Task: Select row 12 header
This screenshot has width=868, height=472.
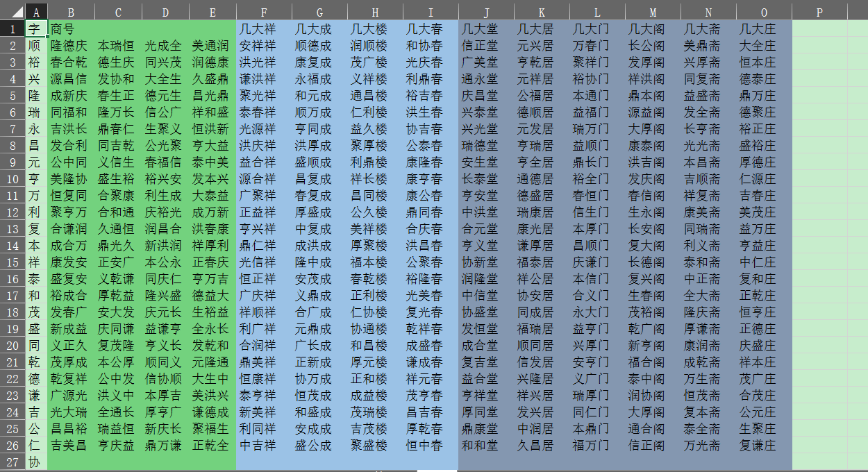Action: [x=12, y=212]
